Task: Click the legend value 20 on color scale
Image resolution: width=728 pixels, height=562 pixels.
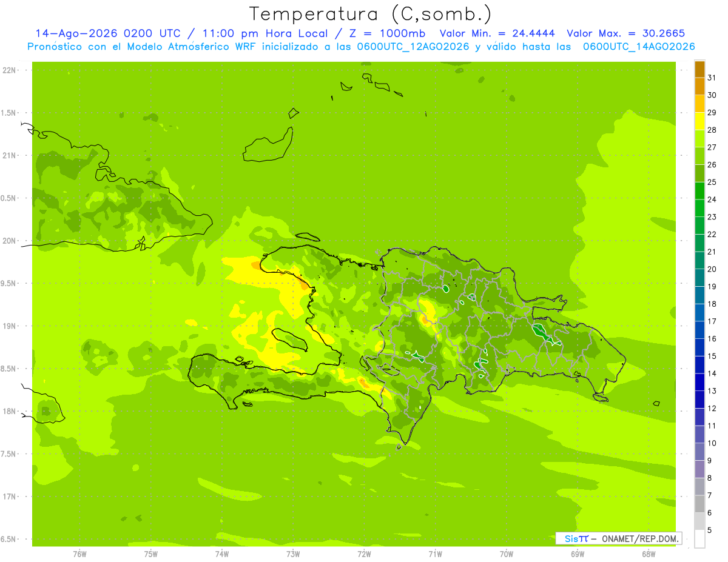Action: click(x=712, y=269)
